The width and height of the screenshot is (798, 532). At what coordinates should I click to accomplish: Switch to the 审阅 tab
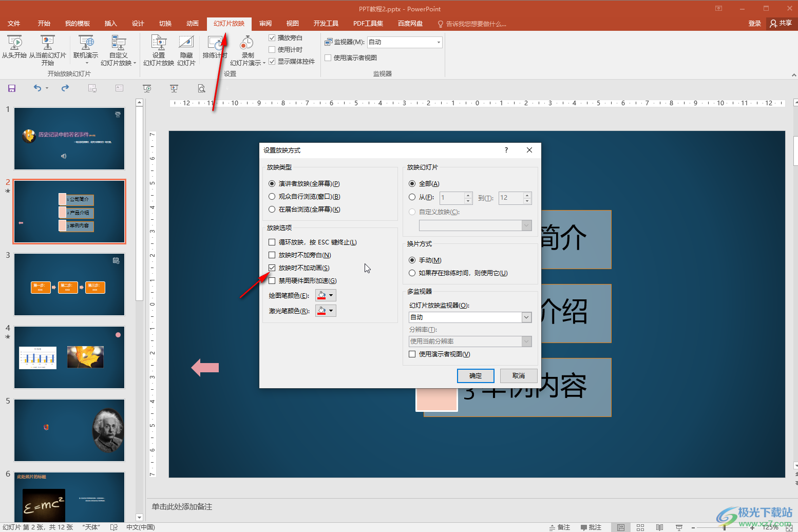pyautogui.click(x=265, y=24)
